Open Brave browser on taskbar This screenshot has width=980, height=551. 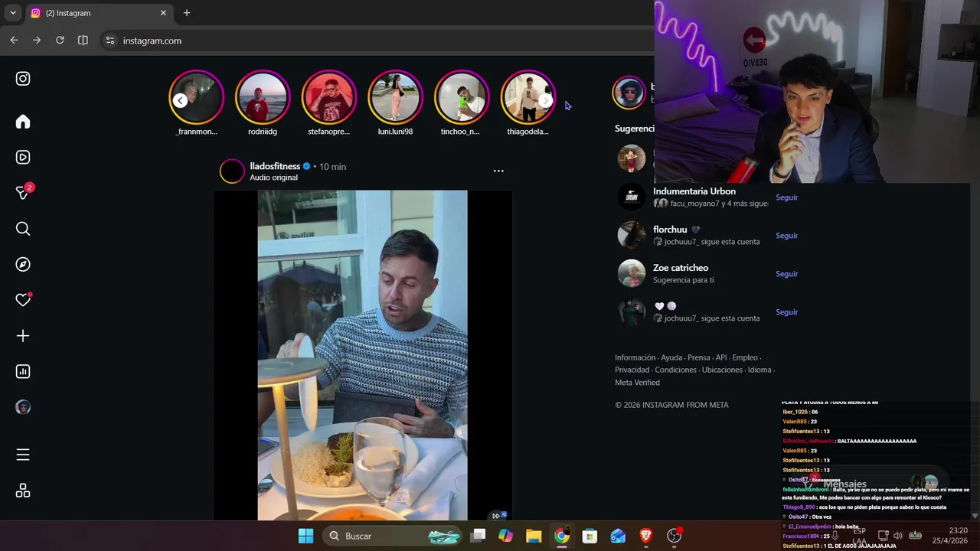coord(645,536)
